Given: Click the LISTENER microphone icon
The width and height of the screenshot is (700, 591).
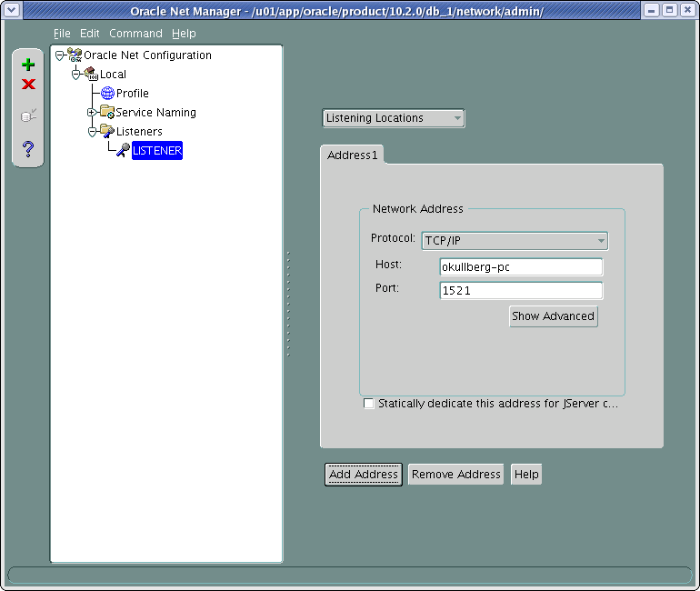Looking at the screenshot, I should coord(124,150).
